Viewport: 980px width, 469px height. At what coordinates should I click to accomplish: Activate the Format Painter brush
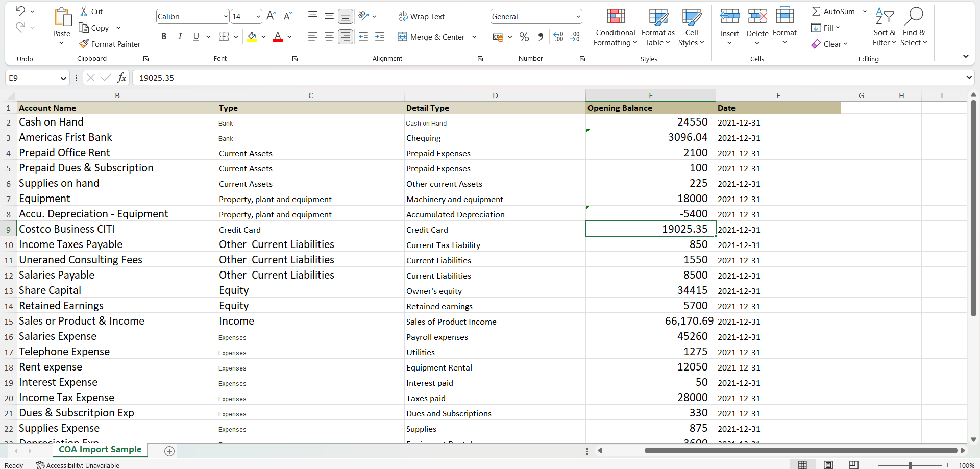(84, 44)
